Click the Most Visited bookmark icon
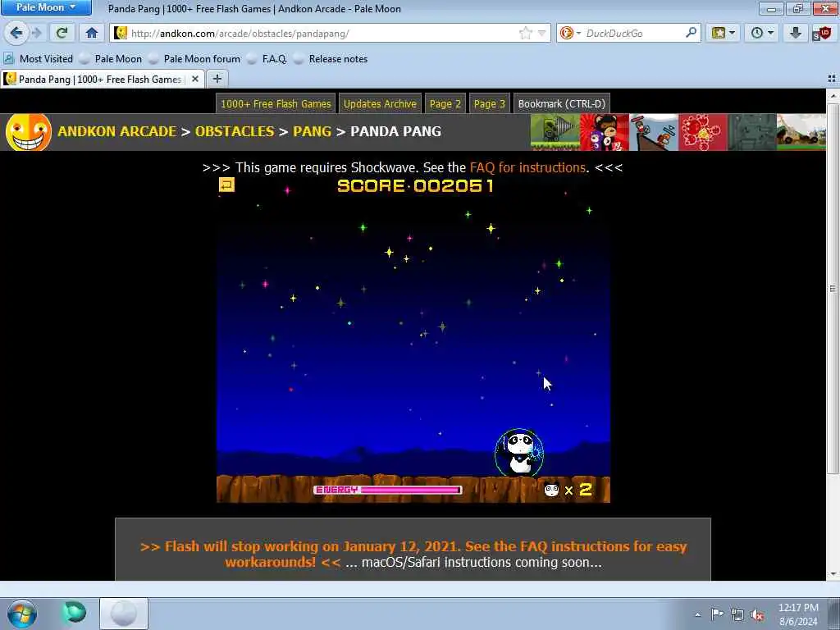This screenshot has height=630, width=840. [9, 58]
